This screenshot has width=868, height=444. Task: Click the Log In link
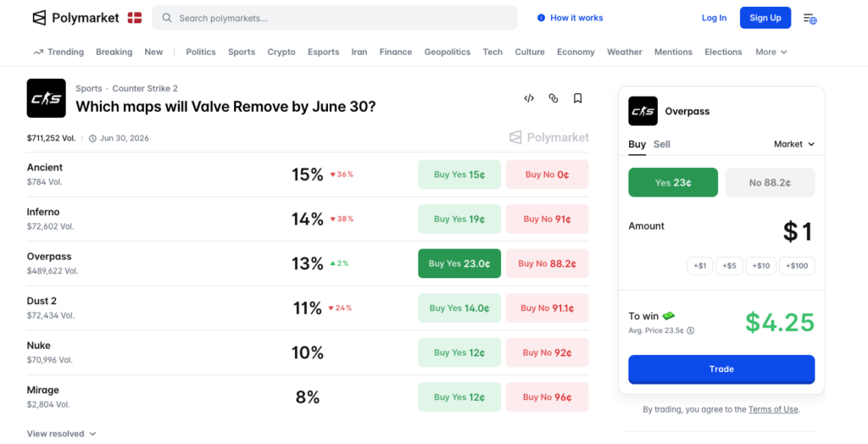pyautogui.click(x=714, y=18)
